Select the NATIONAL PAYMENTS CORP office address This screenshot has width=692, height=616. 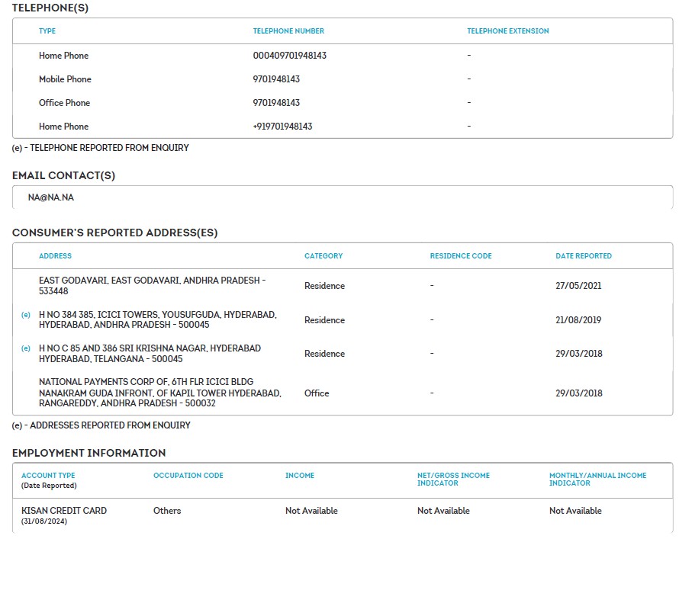point(159,393)
